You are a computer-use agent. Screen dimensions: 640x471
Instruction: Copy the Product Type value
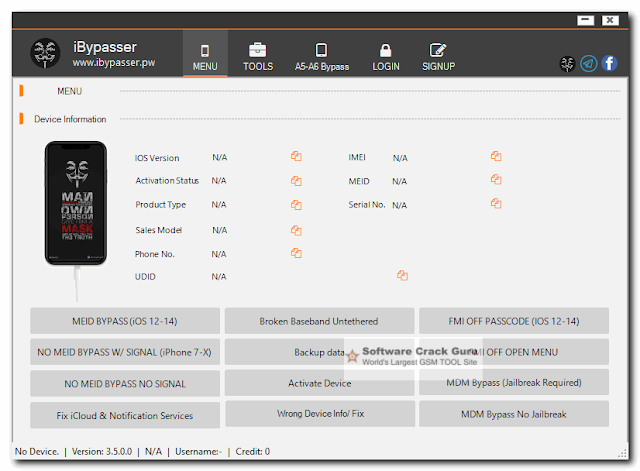(x=296, y=205)
